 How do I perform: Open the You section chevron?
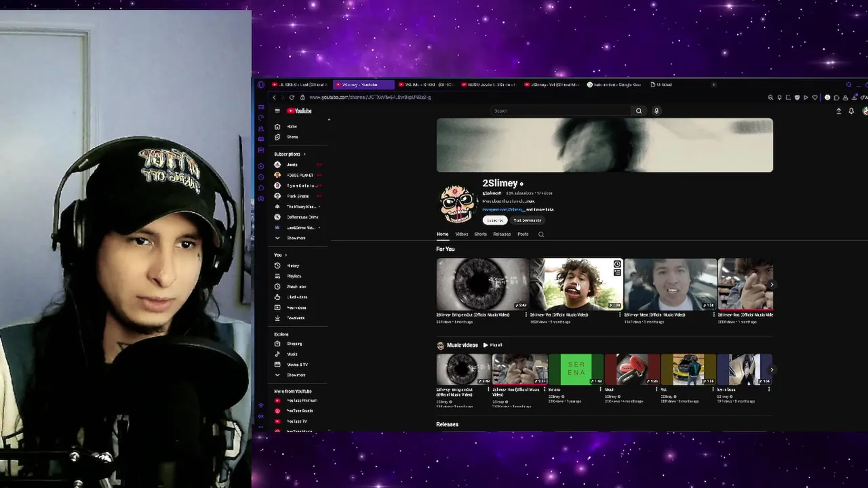(285, 255)
